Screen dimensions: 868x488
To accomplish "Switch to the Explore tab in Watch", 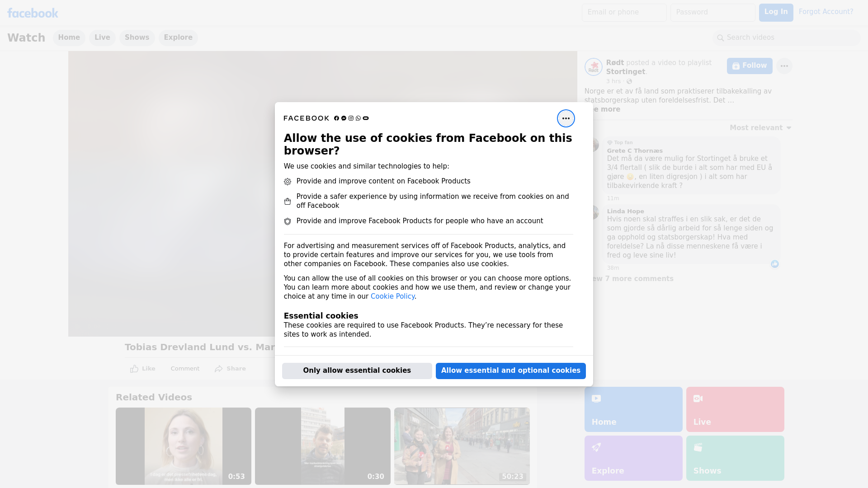I will pyautogui.click(x=178, y=38).
